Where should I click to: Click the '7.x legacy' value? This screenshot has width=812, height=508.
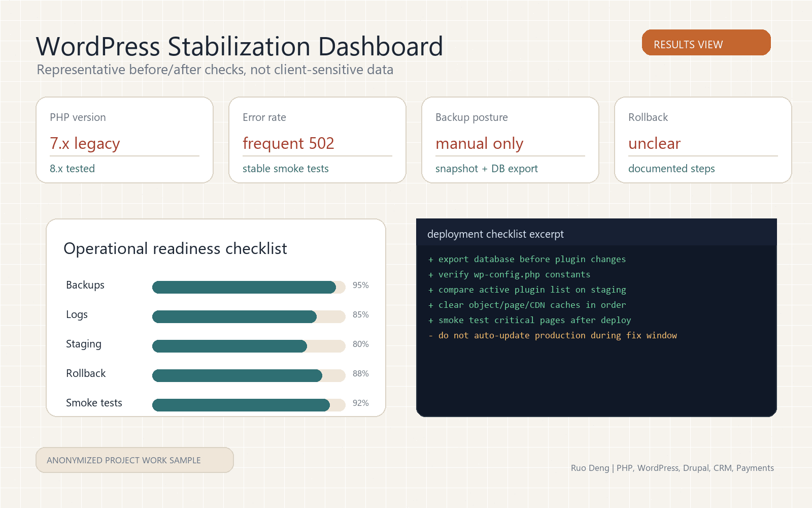click(x=85, y=144)
